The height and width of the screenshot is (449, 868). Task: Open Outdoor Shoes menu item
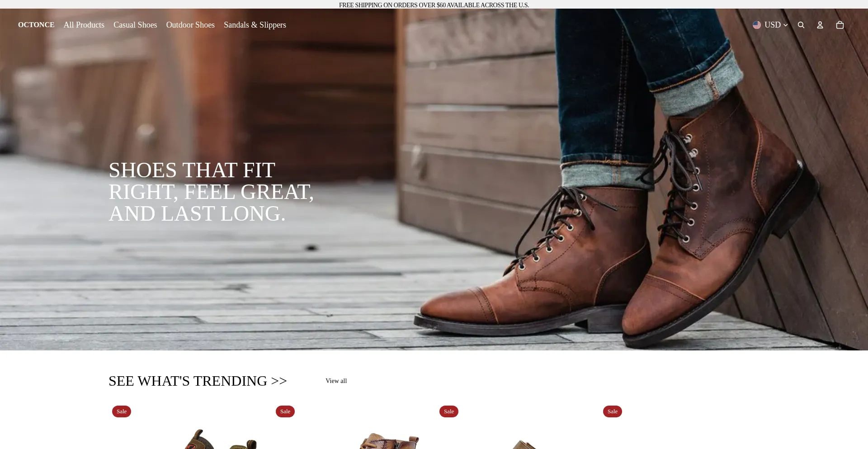pyautogui.click(x=190, y=25)
